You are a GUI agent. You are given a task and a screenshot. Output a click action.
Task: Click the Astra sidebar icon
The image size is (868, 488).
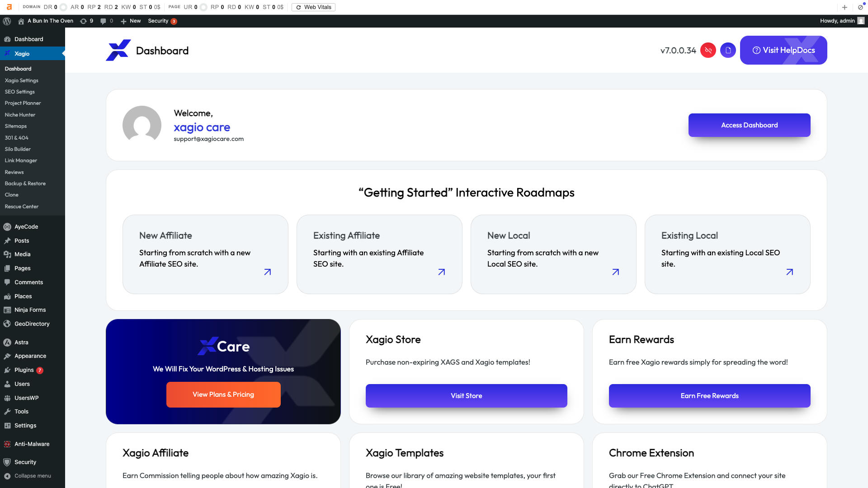tap(7, 343)
